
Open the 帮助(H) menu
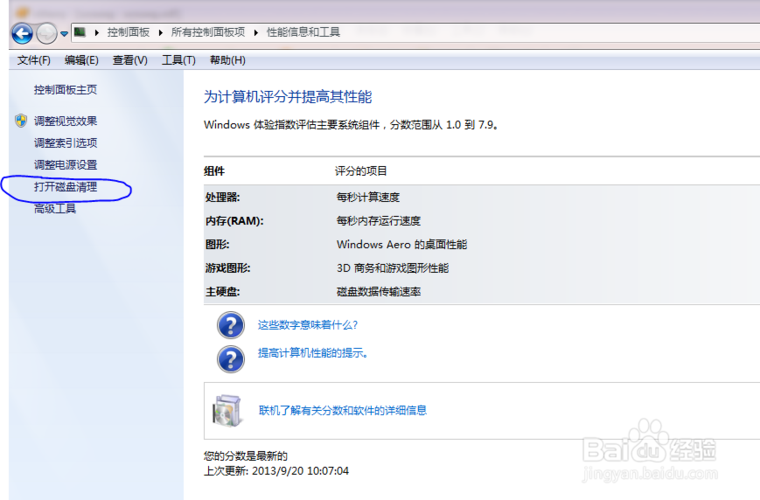tap(227, 60)
